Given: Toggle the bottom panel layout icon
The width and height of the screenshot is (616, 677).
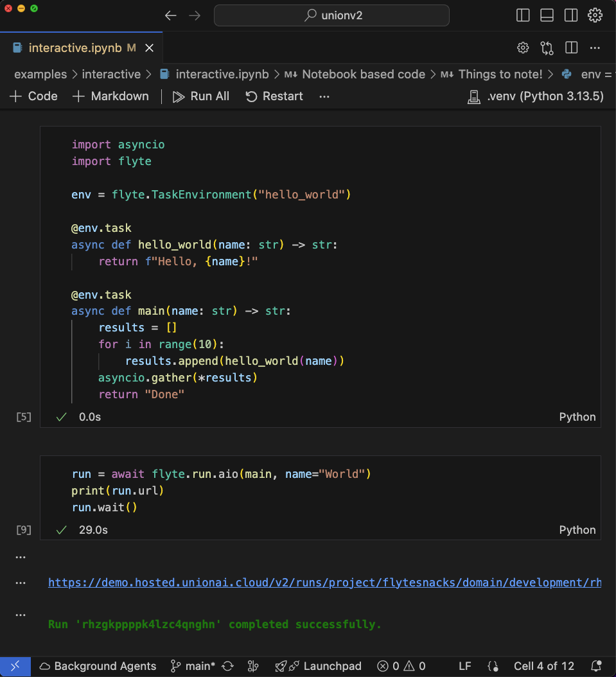Looking at the screenshot, I should tap(547, 15).
